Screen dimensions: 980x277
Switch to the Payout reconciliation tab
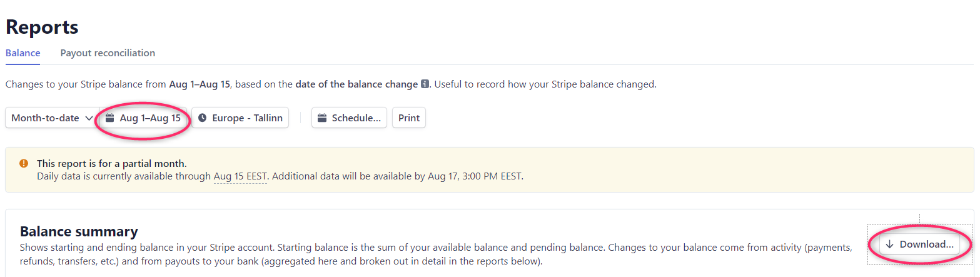108,53
